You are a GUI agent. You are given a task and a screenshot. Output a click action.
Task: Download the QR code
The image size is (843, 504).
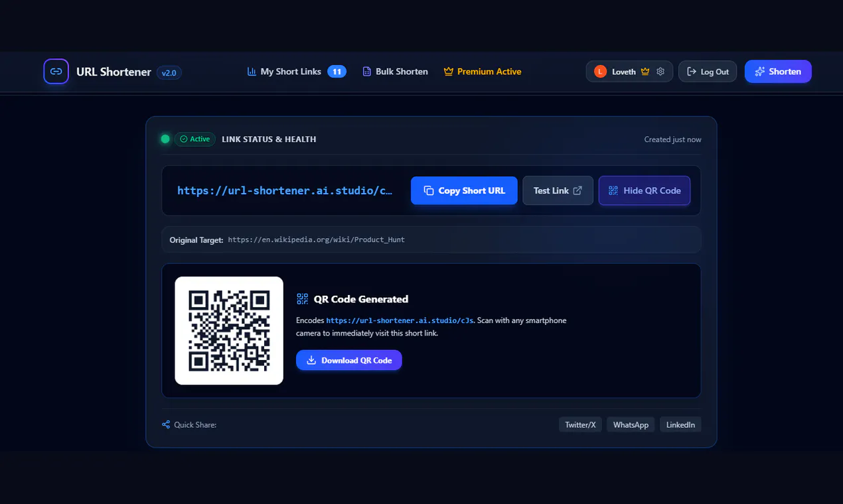tap(349, 360)
